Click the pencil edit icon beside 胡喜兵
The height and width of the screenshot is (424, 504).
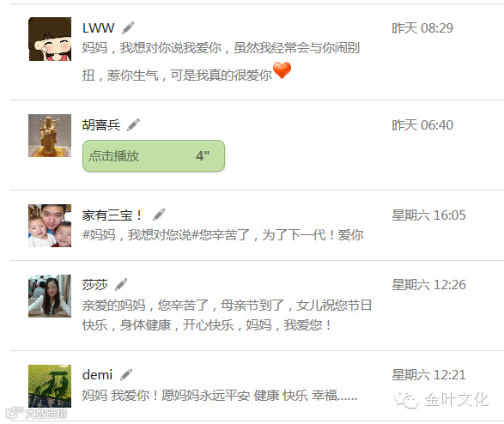[133, 124]
